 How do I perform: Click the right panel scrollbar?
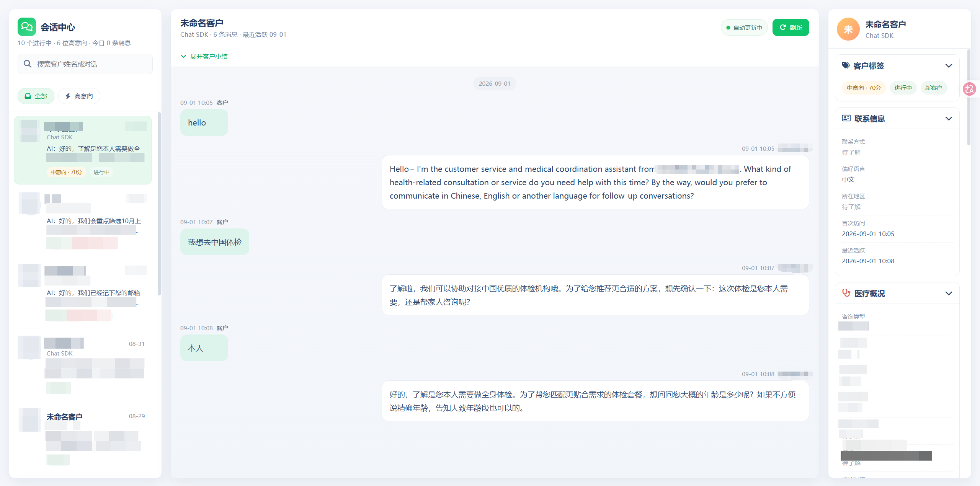tap(969, 98)
